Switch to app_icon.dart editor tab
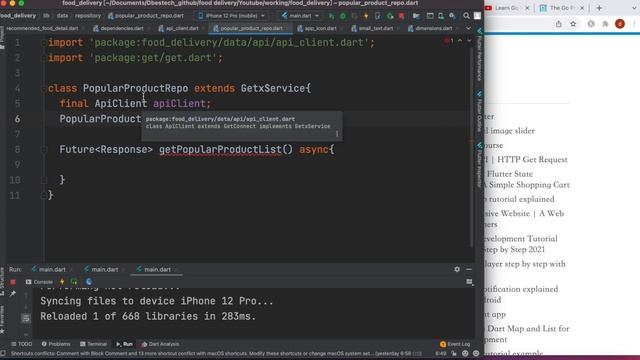640x360 pixels. 318,29
